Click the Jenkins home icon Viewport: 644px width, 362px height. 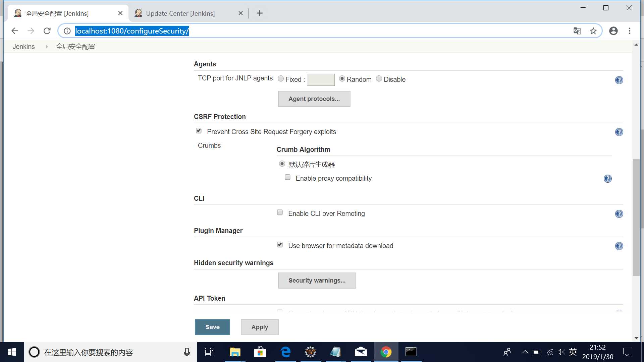tap(23, 46)
